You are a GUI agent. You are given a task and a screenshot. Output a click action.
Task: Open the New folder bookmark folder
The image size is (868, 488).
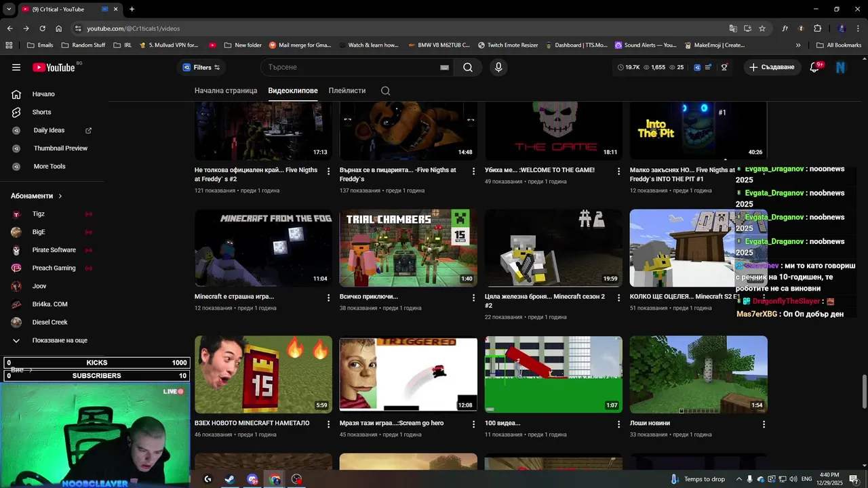242,45
